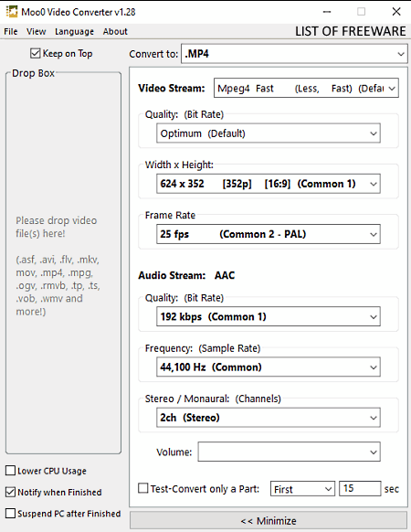Click the Moo0 Video Converter app icon
411x532 pixels.
(x=12, y=12)
